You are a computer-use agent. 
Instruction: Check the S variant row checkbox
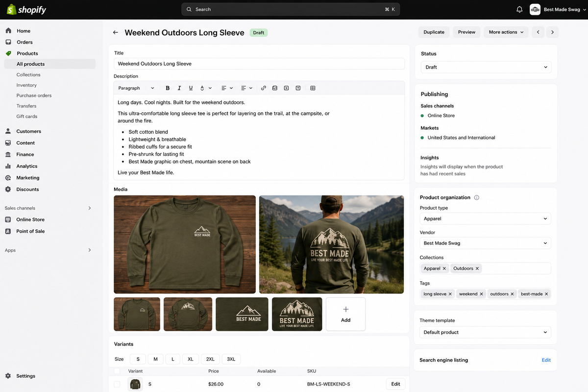117,384
